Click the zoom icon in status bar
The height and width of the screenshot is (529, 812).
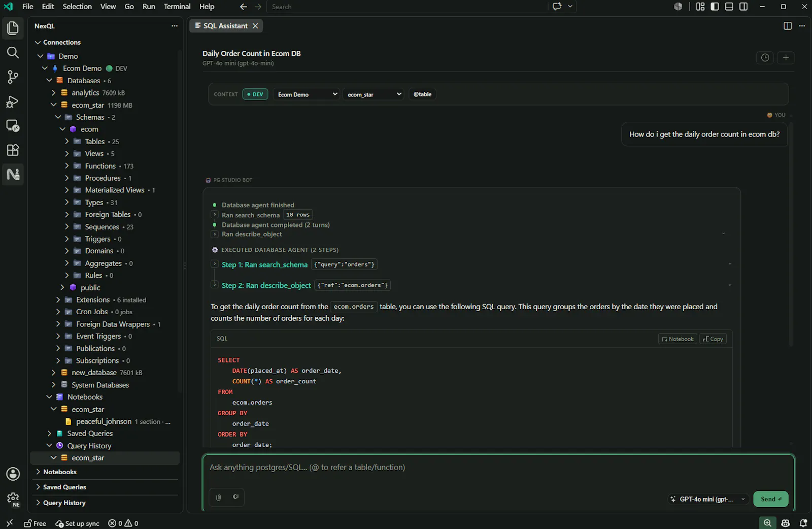(767, 523)
